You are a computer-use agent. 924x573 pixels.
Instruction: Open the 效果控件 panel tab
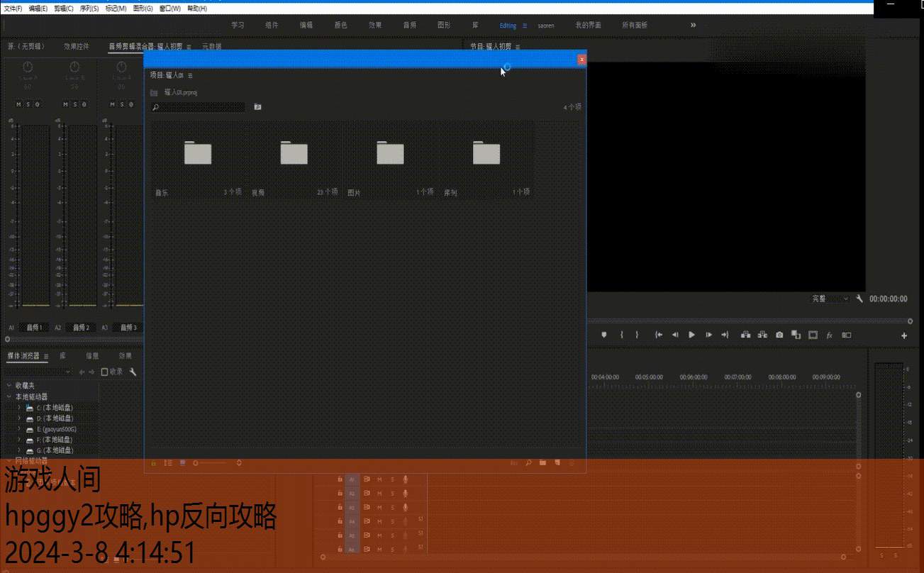(x=77, y=46)
